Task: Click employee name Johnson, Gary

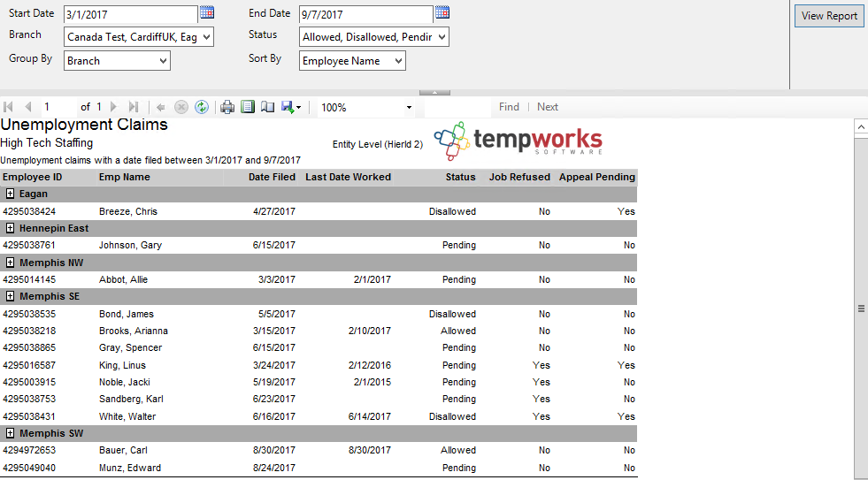Action: click(x=130, y=245)
